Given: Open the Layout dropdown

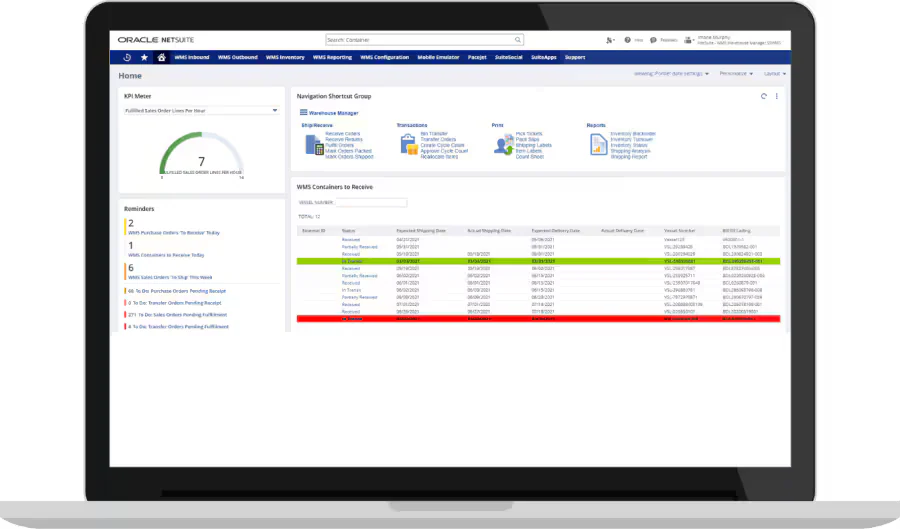Looking at the screenshot, I should click(x=775, y=73).
